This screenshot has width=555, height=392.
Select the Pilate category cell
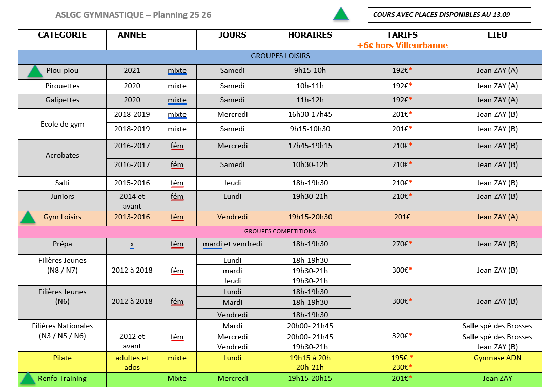(62, 358)
